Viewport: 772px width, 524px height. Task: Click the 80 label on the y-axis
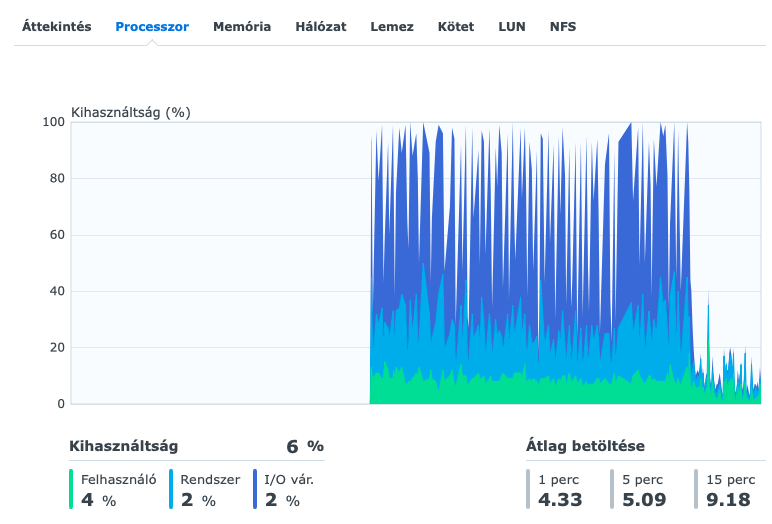tap(57, 178)
